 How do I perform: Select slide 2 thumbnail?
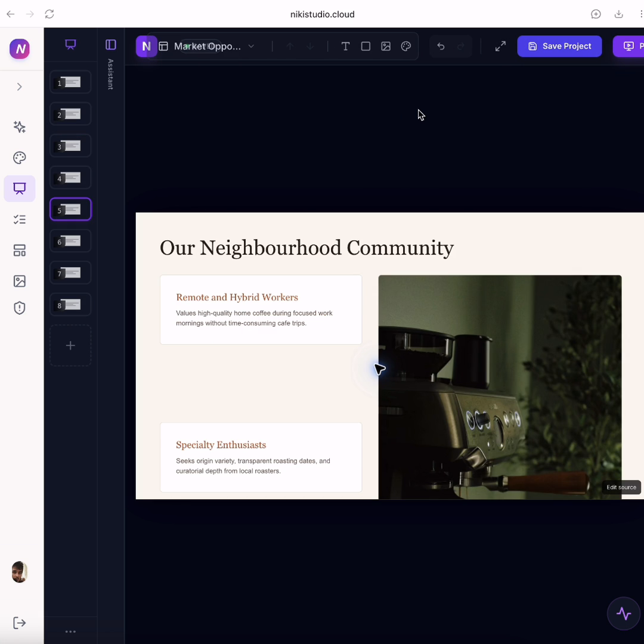coord(70,114)
